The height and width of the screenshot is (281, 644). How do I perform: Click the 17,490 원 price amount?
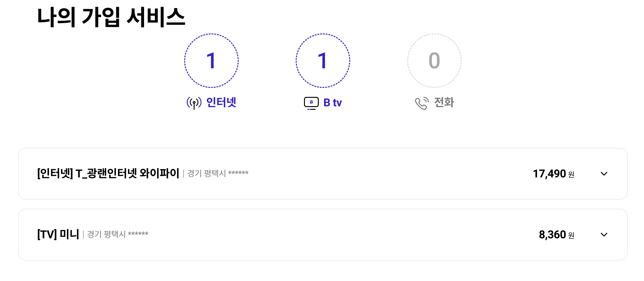pos(554,173)
